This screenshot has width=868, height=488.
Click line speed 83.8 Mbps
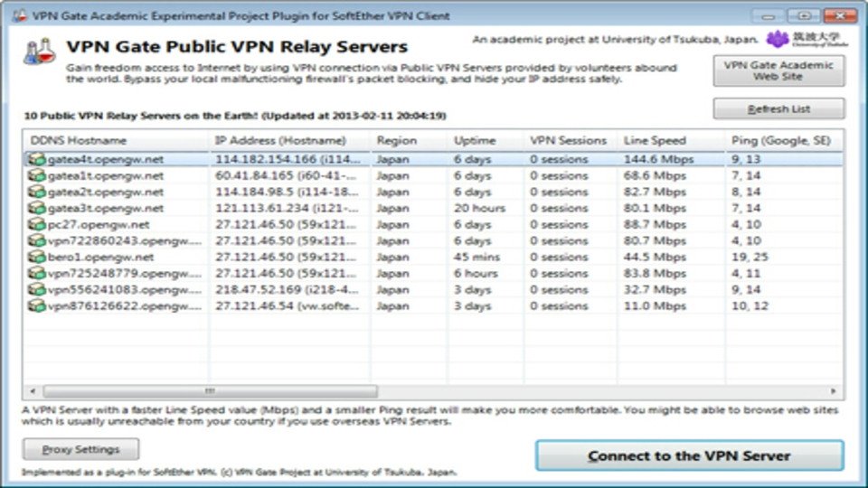coord(655,273)
